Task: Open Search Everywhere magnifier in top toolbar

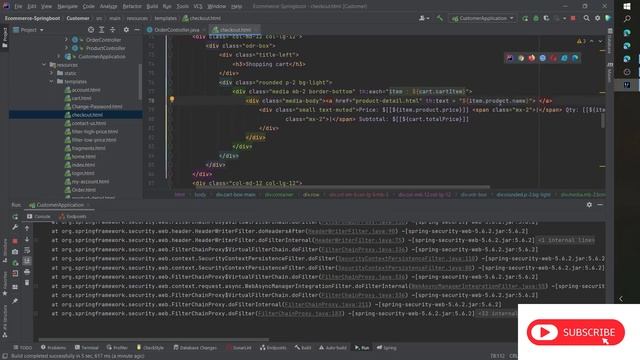Action: click(587, 18)
